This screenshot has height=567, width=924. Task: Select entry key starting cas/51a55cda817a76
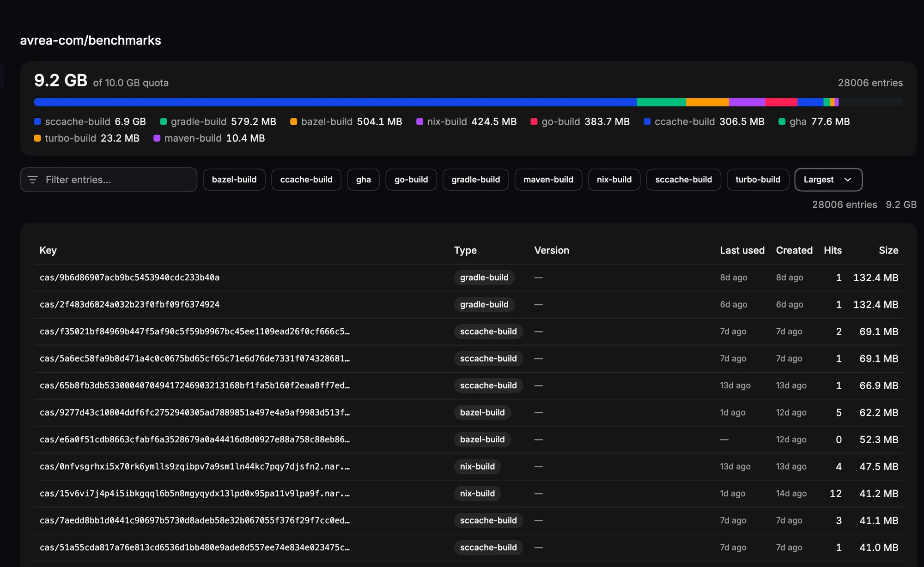[195, 548]
